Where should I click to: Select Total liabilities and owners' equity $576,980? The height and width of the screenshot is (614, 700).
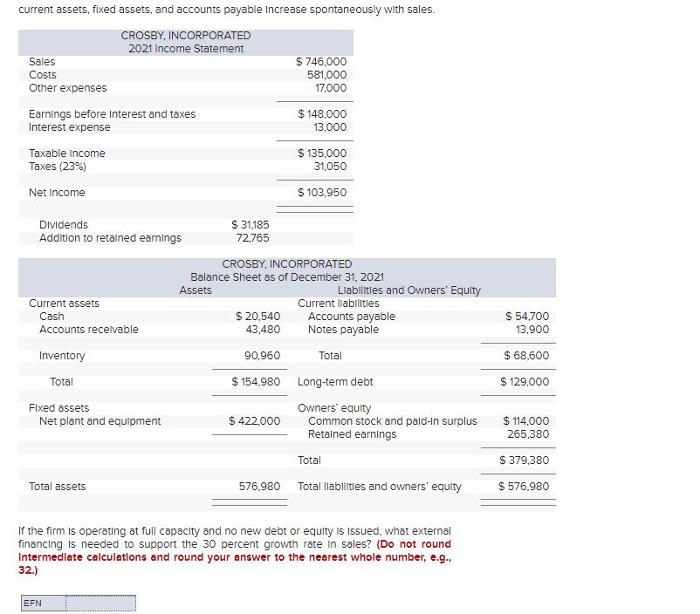tap(523, 488)
